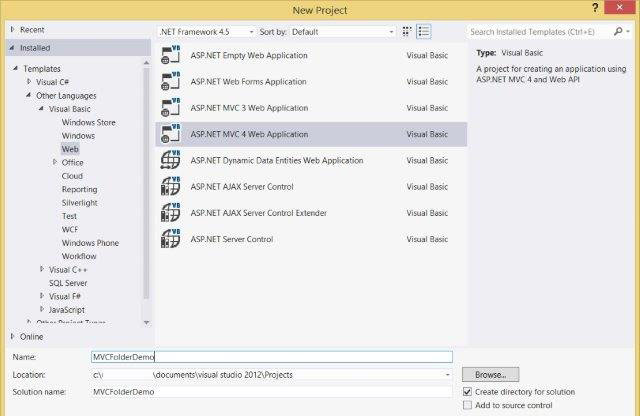
Task: Expand the Online section
Action: (12, 336)
